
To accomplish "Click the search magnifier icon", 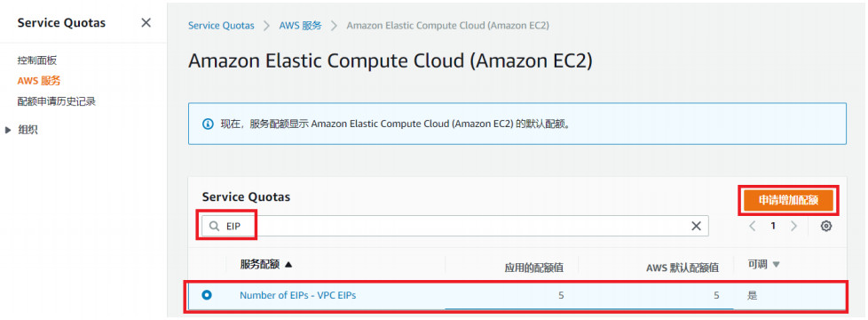I will click(214, 227).
